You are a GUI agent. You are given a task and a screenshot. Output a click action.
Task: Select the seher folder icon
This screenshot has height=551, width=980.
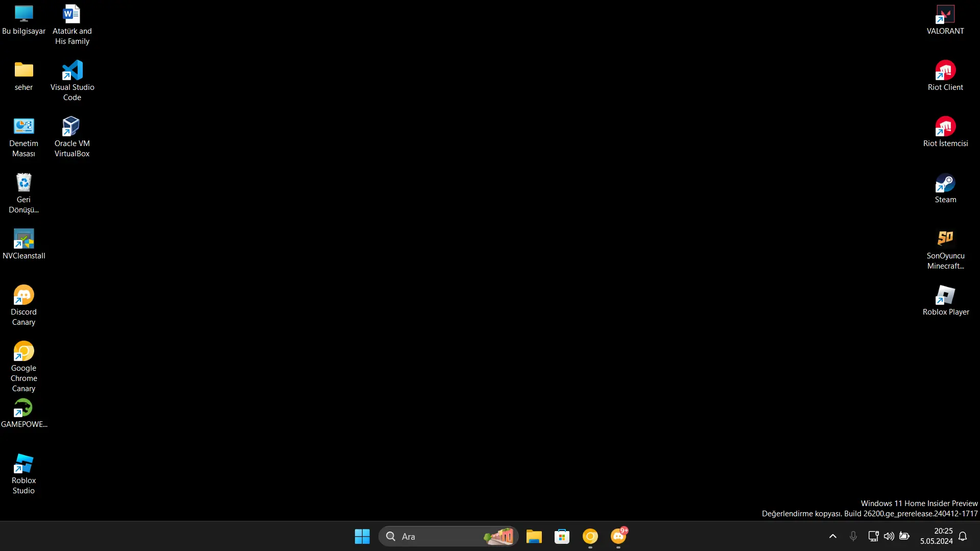(23, 76)
